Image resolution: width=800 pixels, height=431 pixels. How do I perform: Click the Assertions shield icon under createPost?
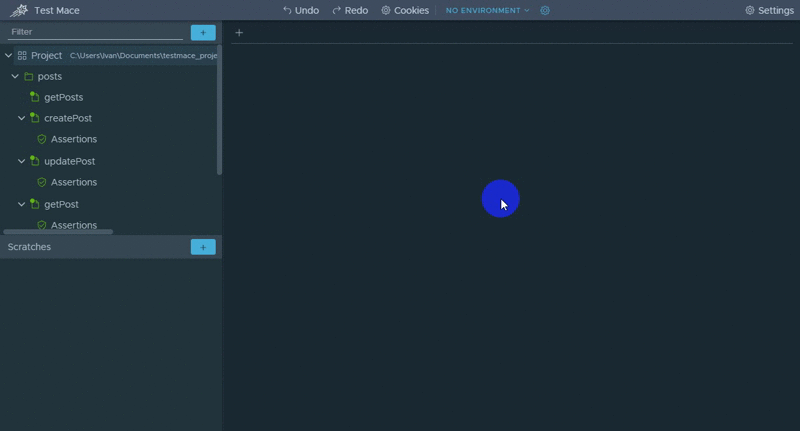click(x=42, y=139)
